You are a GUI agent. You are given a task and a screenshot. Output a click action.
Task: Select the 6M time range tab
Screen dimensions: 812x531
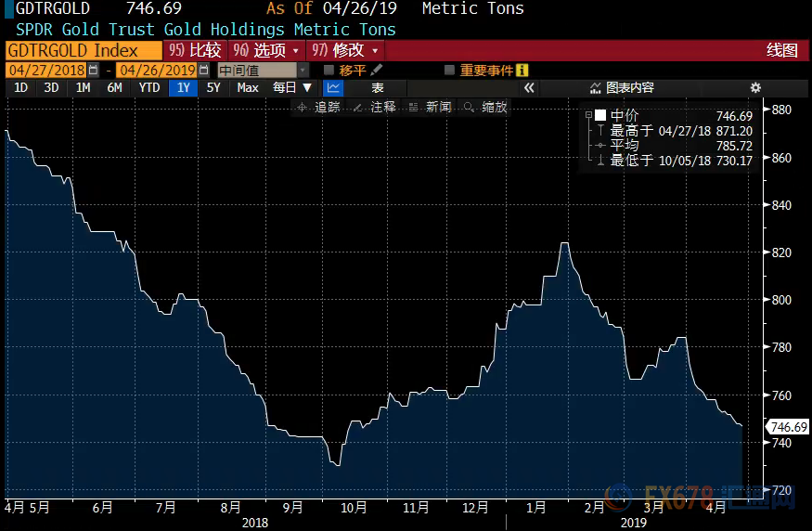click(x=114, y=87)
